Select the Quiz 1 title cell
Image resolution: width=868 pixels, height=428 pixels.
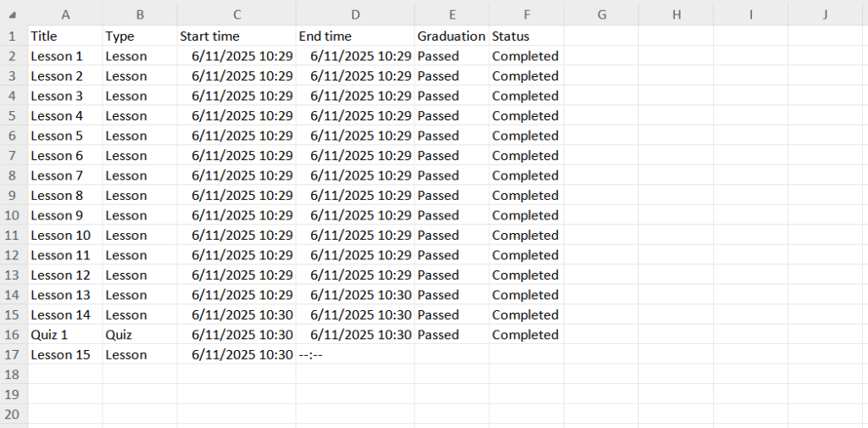(65, 335)
